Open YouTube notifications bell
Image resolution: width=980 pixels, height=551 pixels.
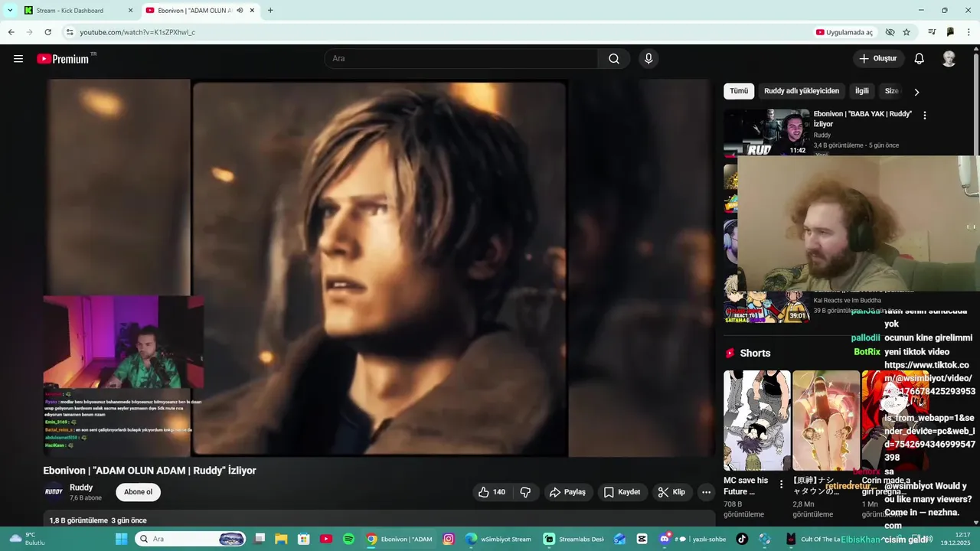coord(920,59)
